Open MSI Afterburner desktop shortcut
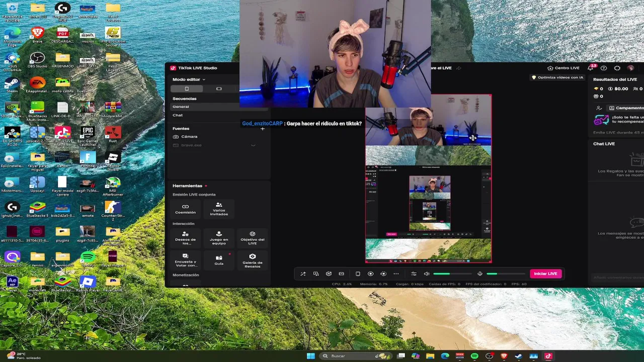 click(x=113, y=186)
